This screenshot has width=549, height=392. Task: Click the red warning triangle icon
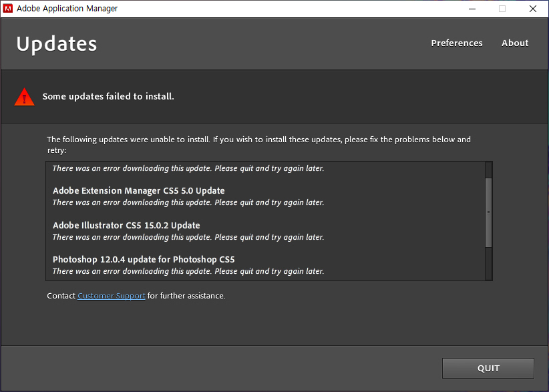pos(24,97)
